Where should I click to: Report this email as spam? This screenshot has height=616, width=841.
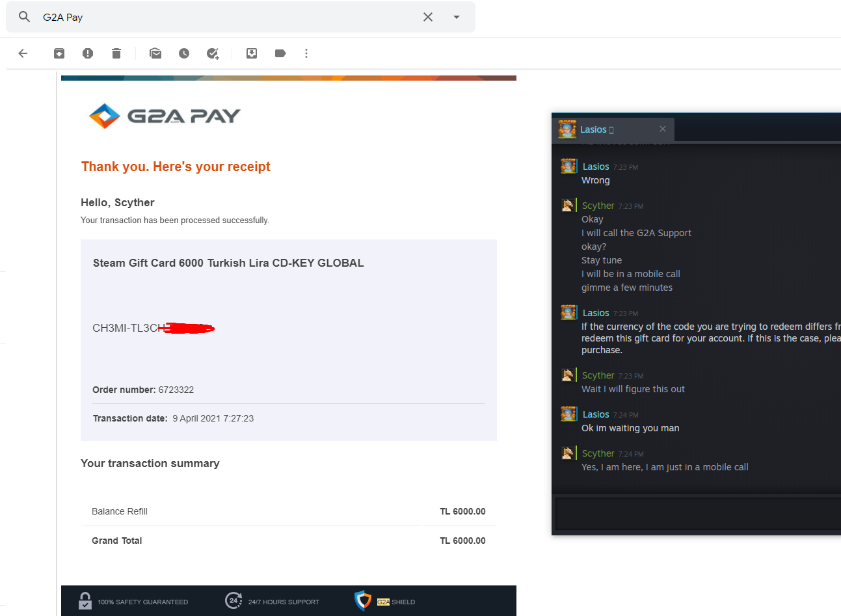(x=88, y=53)
